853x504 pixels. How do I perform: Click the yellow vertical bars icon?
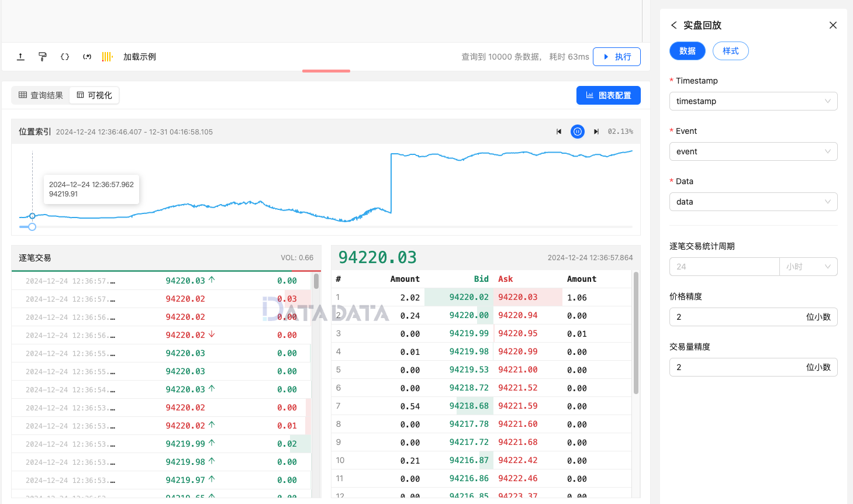tap(107, 57)
